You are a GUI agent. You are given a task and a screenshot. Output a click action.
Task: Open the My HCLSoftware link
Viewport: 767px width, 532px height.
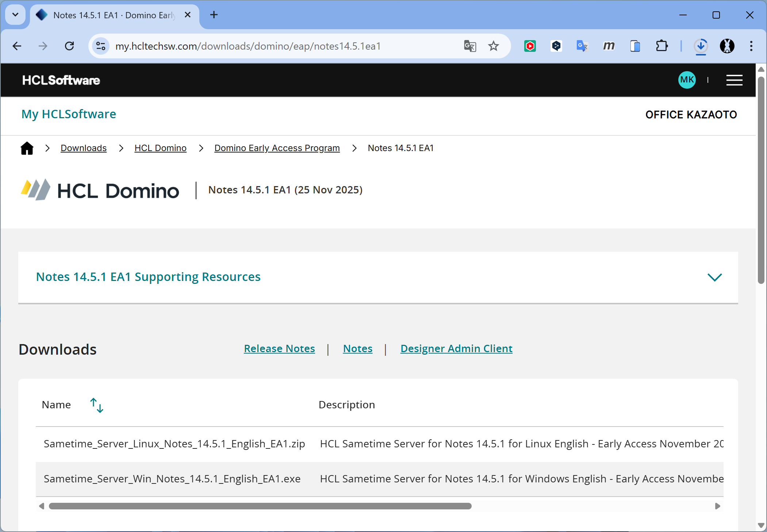69,114
